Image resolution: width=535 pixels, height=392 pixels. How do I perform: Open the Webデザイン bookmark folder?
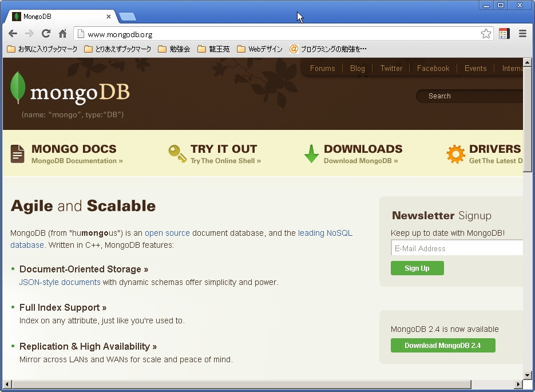(260, 49)
